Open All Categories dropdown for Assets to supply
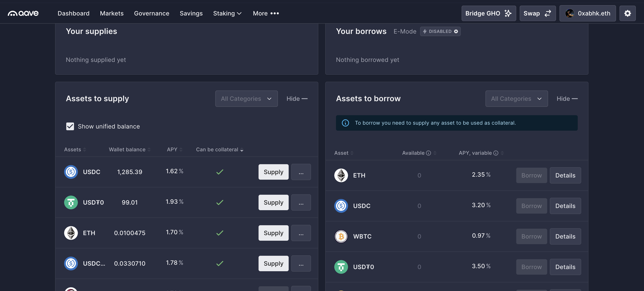 [246, 98]
